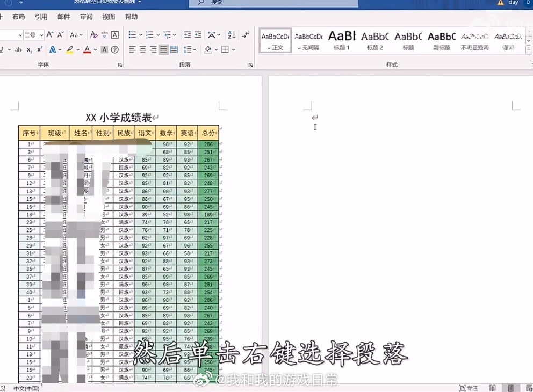This screenshot has height=392, width=533.
Task: Center paragraph text
Action: [143, 49]
